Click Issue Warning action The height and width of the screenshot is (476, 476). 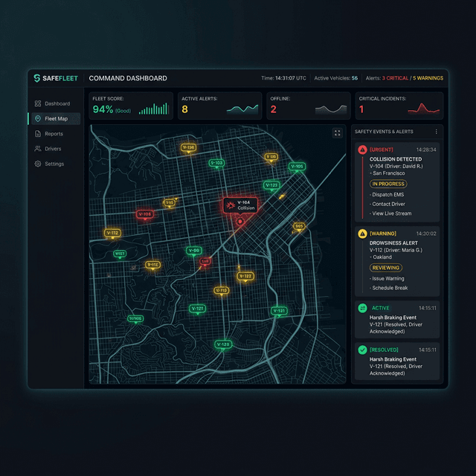pos(387,278)
